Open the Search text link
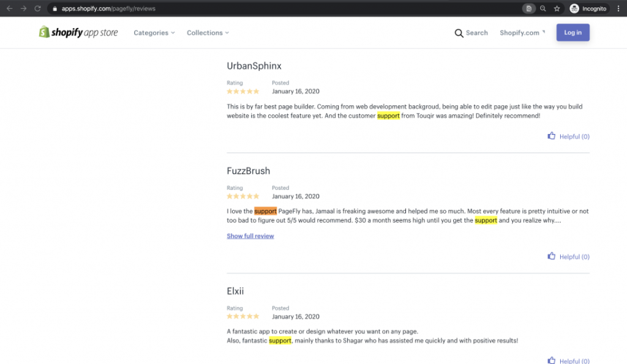The image size is (627, 364). (x=476, y=33)
